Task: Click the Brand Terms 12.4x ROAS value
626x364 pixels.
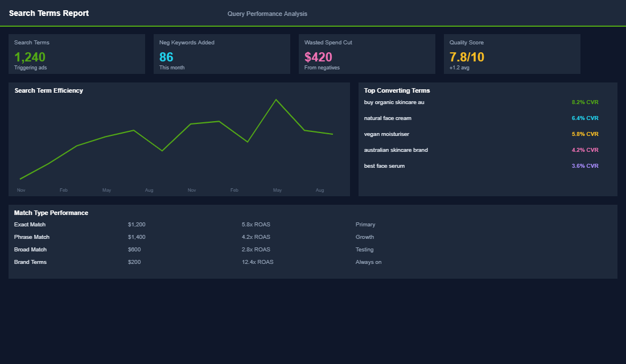Action: click(258, 262)
